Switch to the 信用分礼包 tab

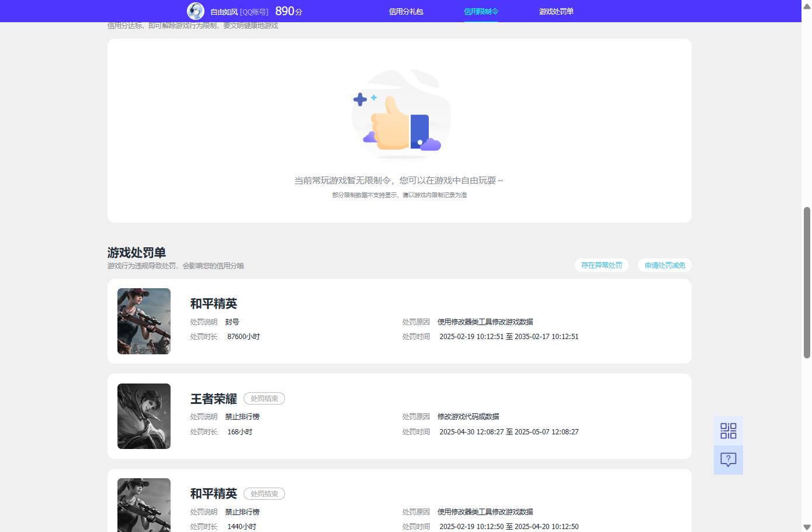tap(406, 11)
